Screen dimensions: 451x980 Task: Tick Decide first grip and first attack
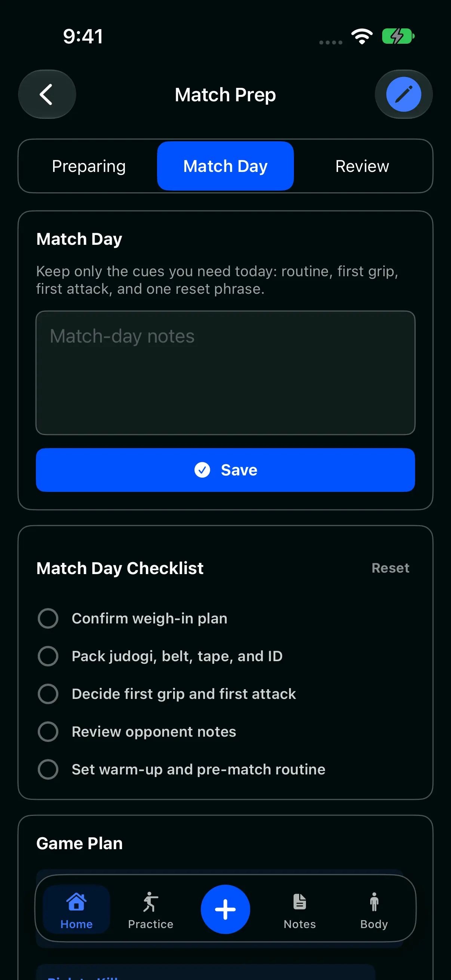click(x=48, y=694)
